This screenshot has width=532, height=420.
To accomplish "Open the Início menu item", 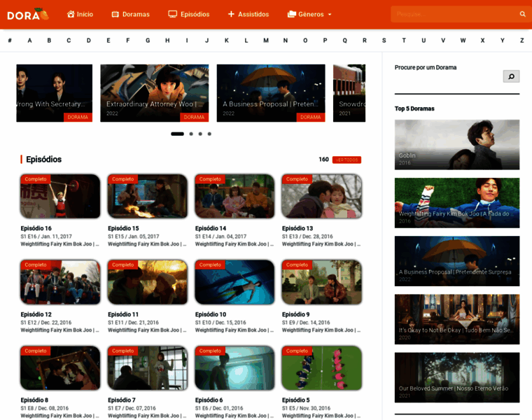I will [85, 14].
